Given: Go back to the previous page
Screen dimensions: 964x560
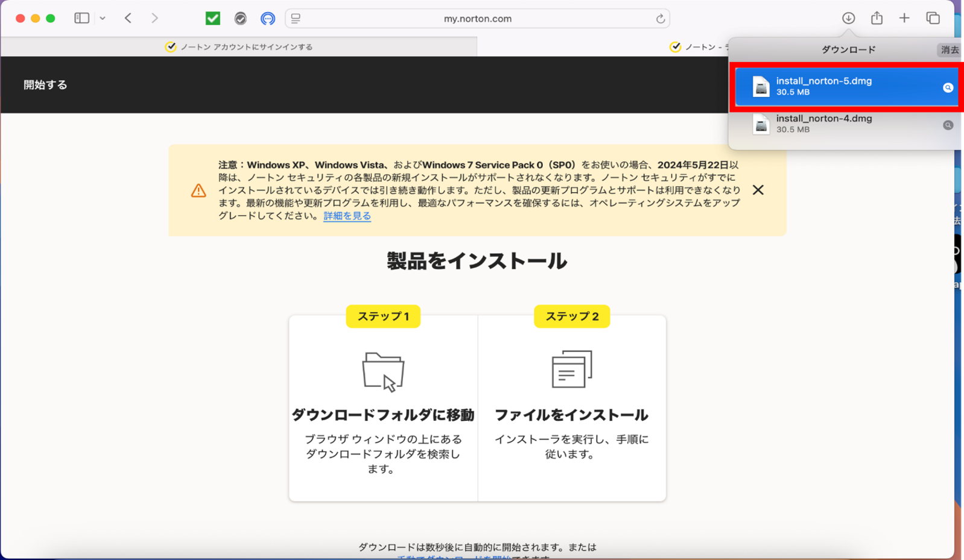Looking at the screenshot, I should pyautogui.click(x=128, y=18).
